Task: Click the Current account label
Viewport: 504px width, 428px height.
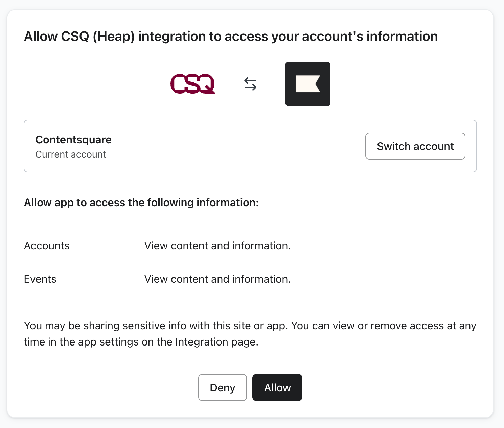Action: [x=71, y=154]
